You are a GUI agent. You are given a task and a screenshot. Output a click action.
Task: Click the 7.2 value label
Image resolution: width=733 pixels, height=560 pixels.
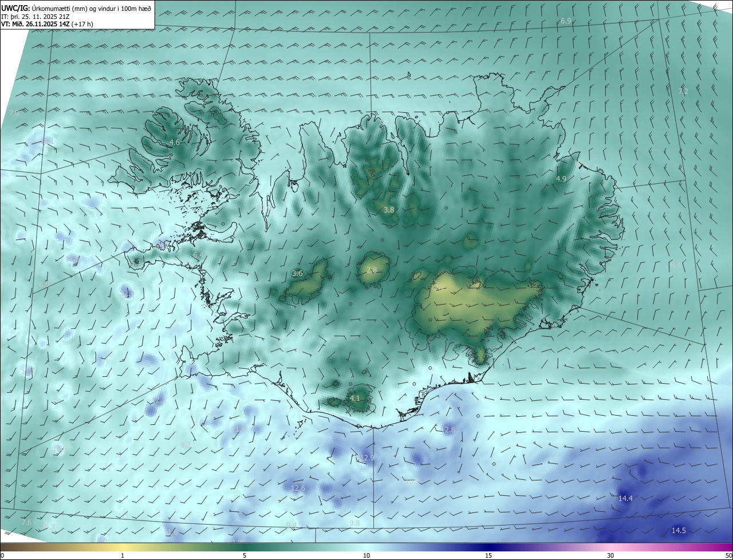[x=683, y=91]
